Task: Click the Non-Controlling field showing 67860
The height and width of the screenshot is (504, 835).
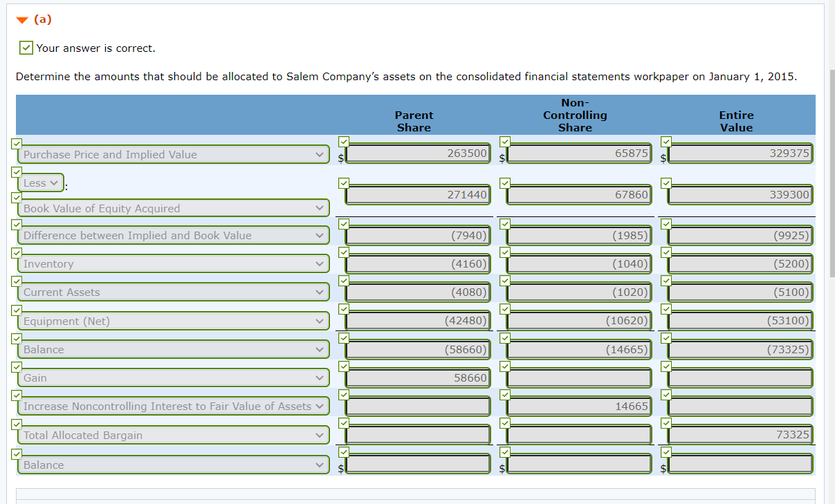Action: (x=579, y=195)
